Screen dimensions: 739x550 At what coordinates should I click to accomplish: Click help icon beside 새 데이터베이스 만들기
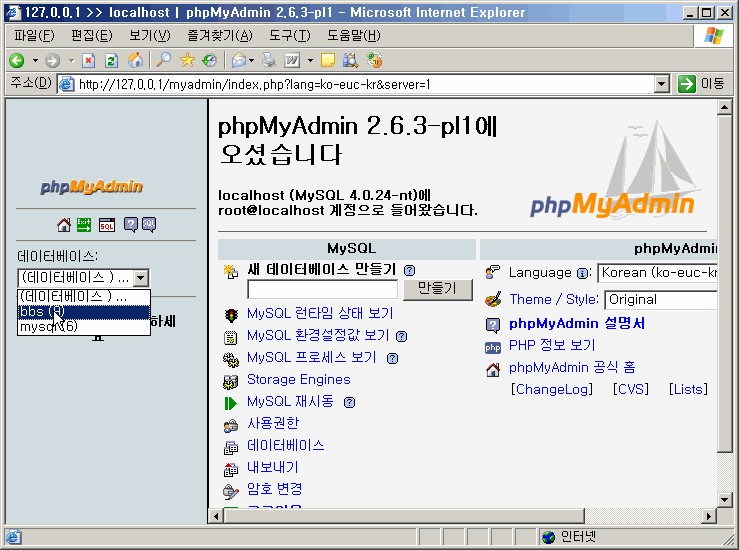coord(410,271)
